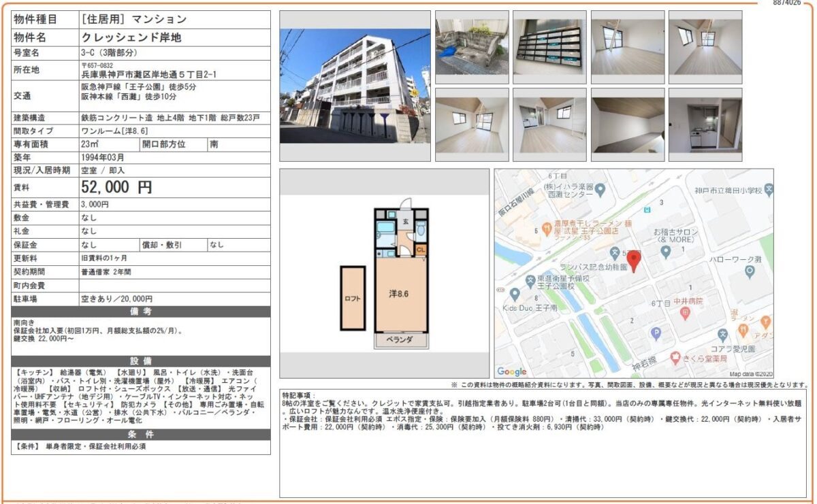Click the Google logo on the map

pyautogui.click(x=511, y=371)
